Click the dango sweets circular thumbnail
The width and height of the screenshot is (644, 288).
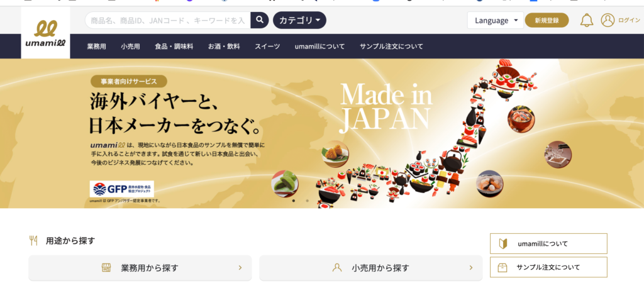point(489,184)
